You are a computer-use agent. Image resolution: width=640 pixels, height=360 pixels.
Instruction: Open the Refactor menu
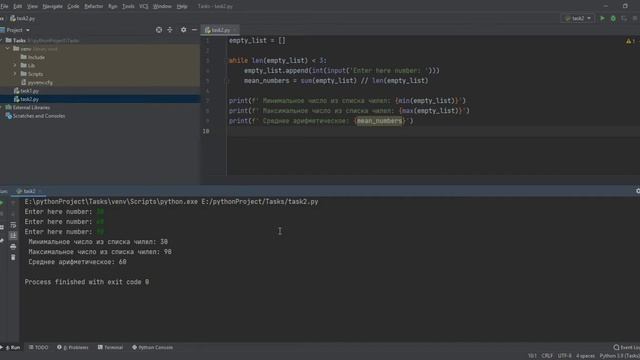(x=93, y=6)
